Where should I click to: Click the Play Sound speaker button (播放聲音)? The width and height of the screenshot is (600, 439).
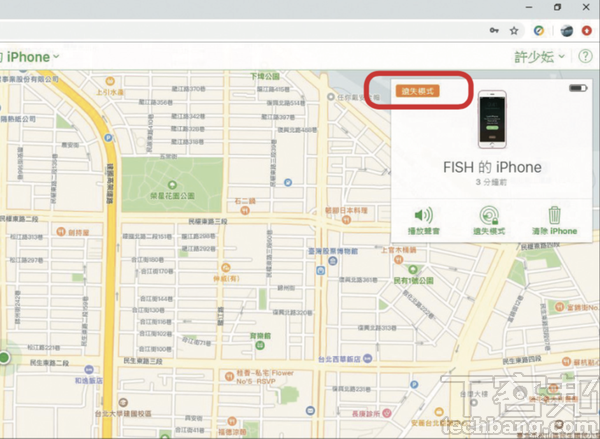click(424, 221)
